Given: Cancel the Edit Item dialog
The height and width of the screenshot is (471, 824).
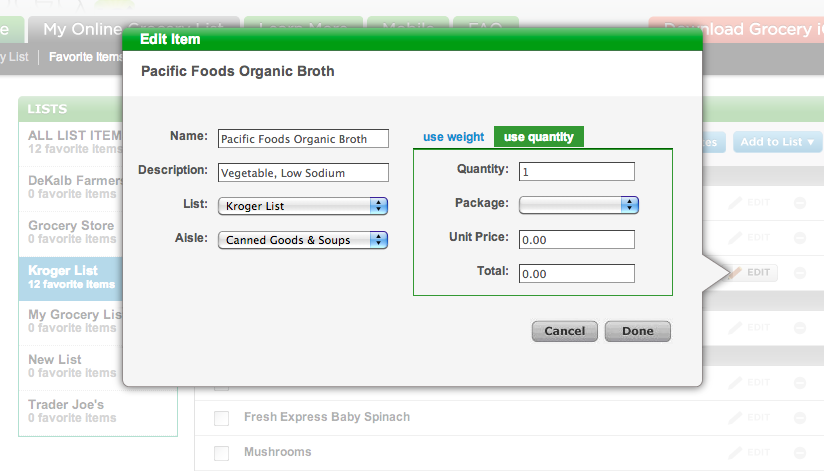Looking at the screenshot, I should [x=564, y=331].
